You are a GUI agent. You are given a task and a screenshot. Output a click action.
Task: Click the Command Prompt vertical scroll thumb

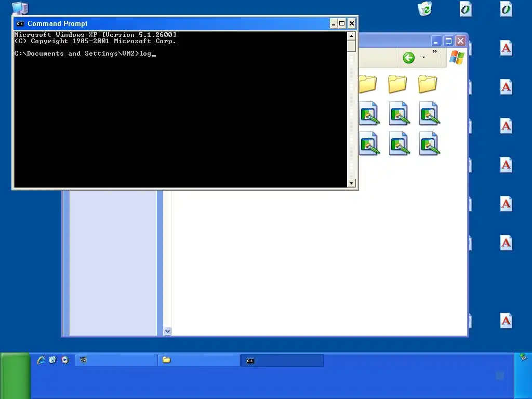coord(351,46)
